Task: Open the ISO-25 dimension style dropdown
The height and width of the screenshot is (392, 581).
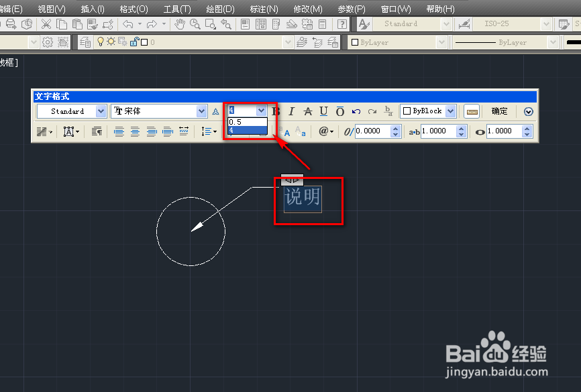Action: pyautogui.click(x=546, y=24)
